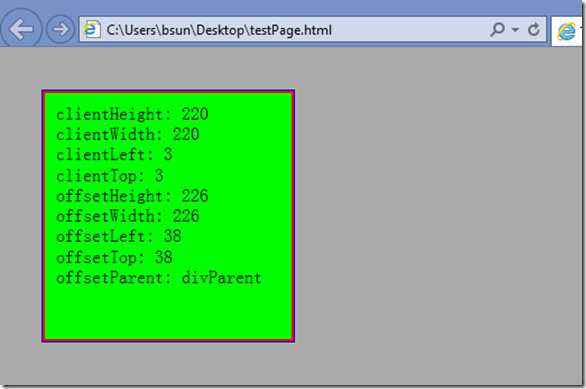Click the 'offsetParent: divParent' line
Viewport: 586px width, 389px height.
[158, 278]
